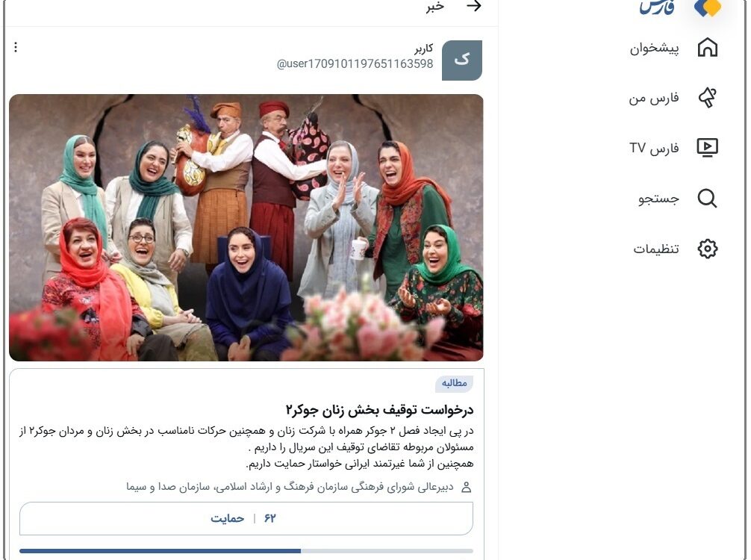
Task: Click the home icon beside پیشخوان
Action: [x=708, y=48]
